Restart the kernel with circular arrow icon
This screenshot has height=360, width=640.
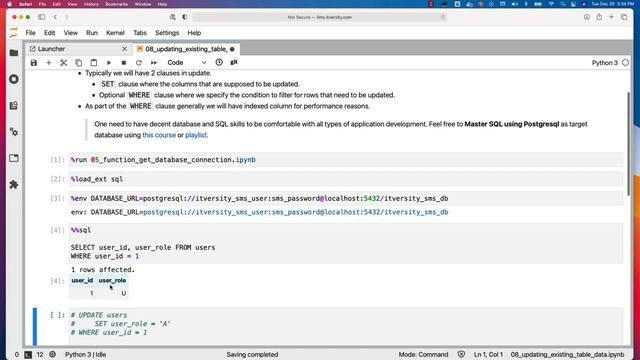point(139,63)
